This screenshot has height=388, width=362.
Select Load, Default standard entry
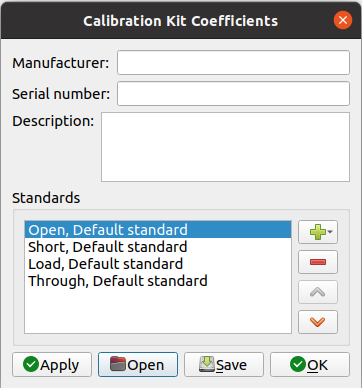click(158, 264)
